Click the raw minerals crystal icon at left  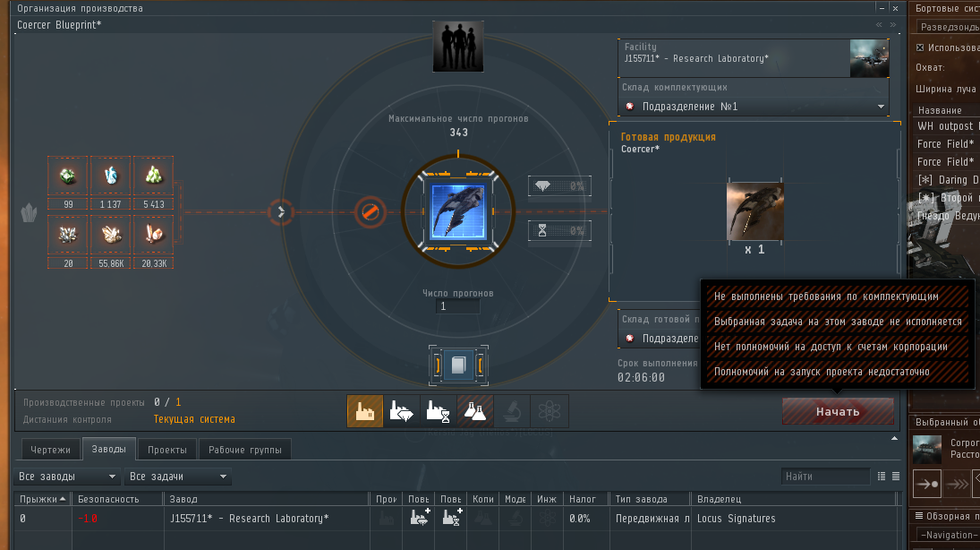tap(29, 212)
